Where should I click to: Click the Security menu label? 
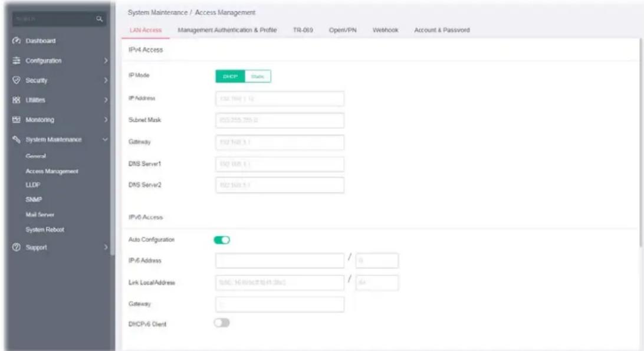click(36, 80)
